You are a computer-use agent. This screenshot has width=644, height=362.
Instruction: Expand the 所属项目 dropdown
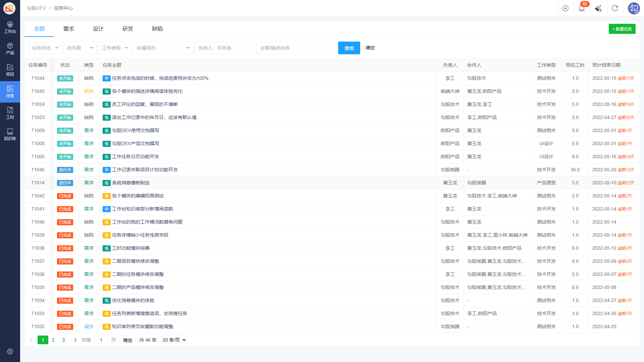163,48
